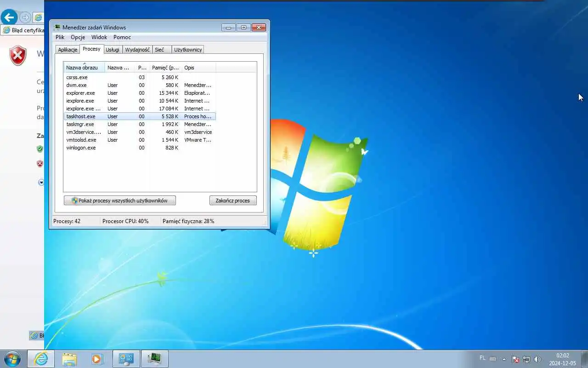
Task: Click the Internet Explorer forward arrow
Action: (25, 17)
